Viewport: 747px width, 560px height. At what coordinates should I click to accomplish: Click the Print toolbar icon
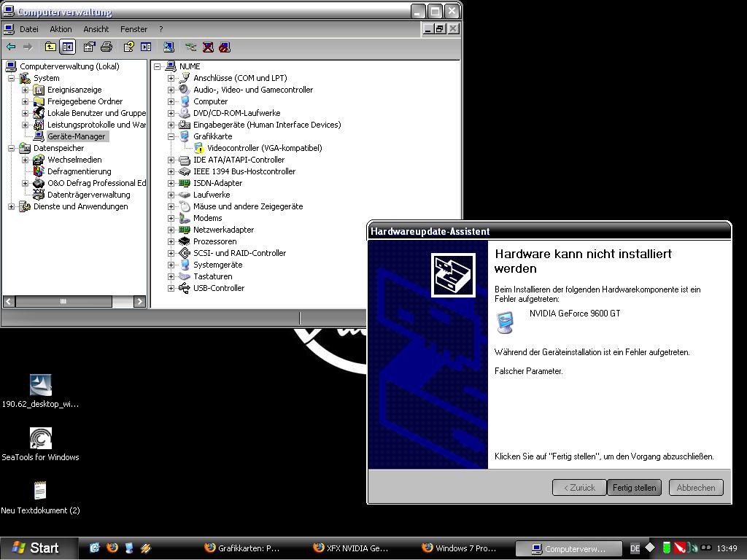point(107,47)
